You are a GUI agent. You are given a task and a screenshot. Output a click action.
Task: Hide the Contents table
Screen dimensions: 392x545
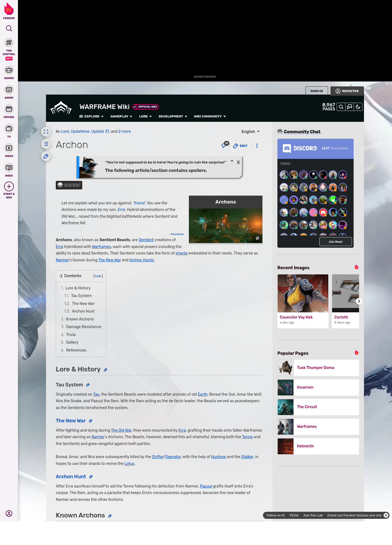98,276
